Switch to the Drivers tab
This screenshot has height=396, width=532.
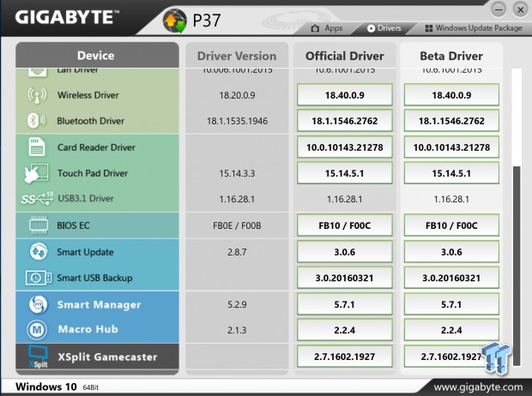(384, 28)
